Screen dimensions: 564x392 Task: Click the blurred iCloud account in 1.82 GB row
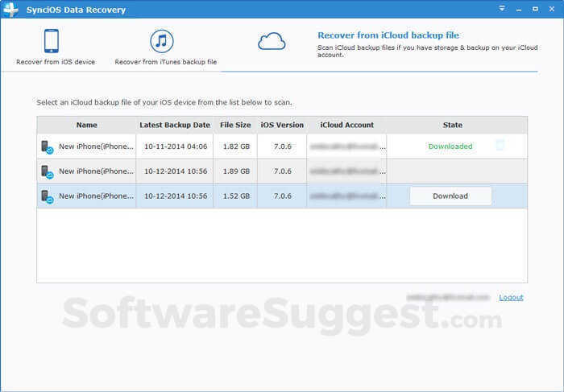pos(347,146)
